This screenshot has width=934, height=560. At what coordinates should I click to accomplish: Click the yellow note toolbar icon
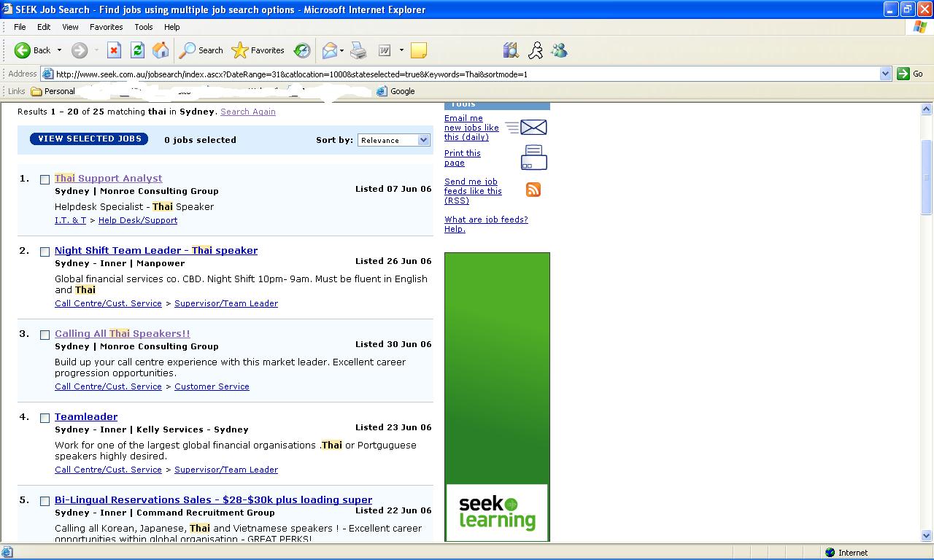click(x=419, y=50)
